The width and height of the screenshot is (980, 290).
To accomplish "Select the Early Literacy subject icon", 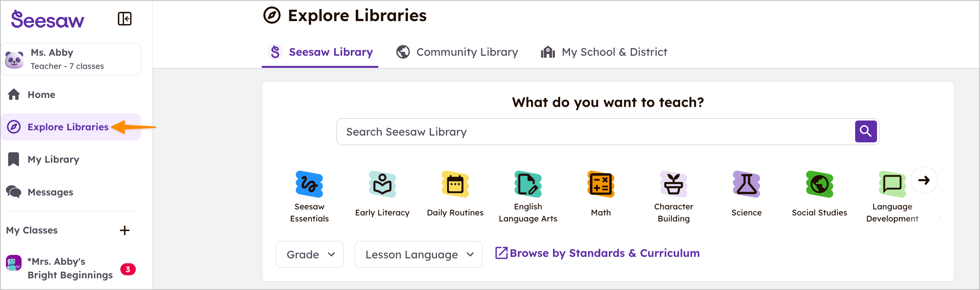I will [x=382, y=184].
